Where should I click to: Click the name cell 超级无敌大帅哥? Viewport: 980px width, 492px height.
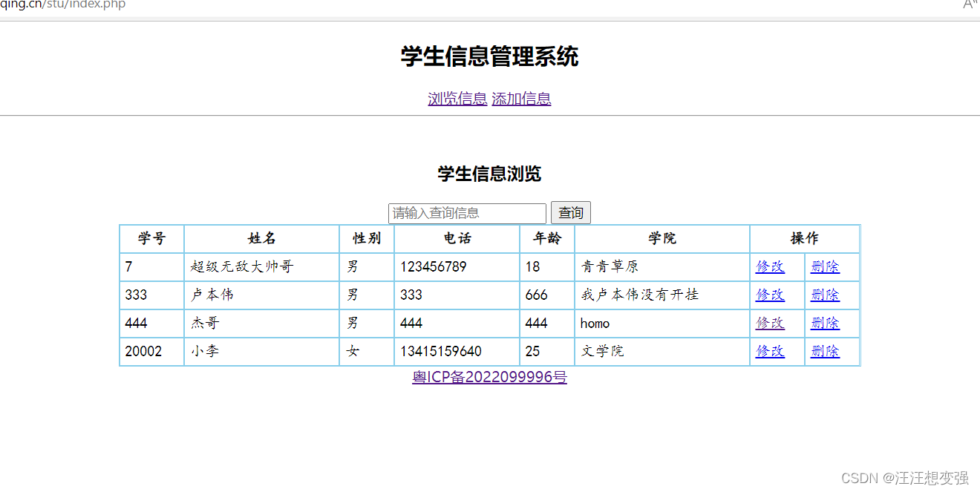tap(261, 267)
